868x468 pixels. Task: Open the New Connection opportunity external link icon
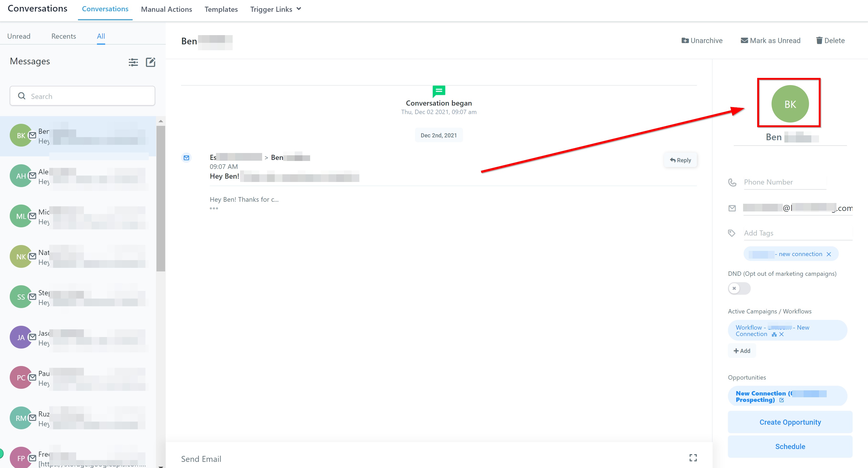click(782, 400)
